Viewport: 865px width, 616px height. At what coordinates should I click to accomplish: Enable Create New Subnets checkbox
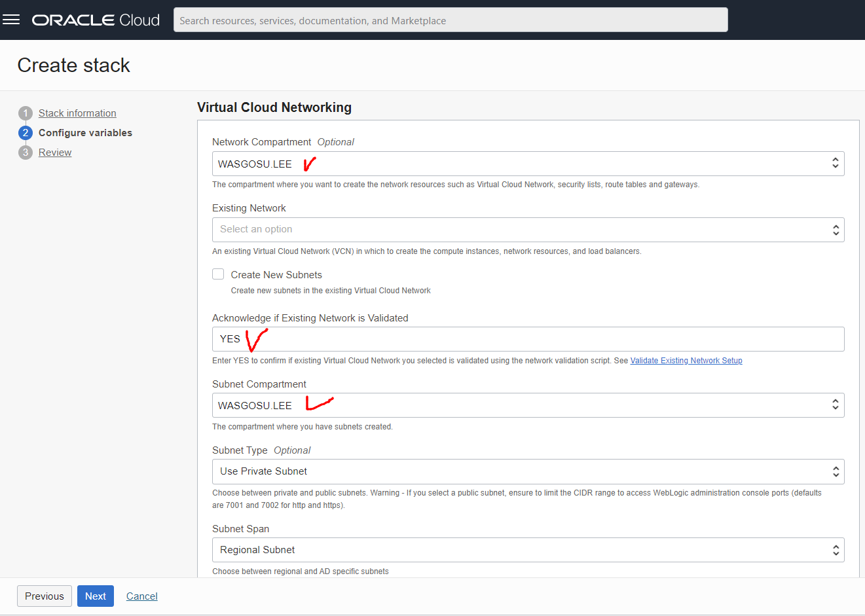(x=218, y=274)
